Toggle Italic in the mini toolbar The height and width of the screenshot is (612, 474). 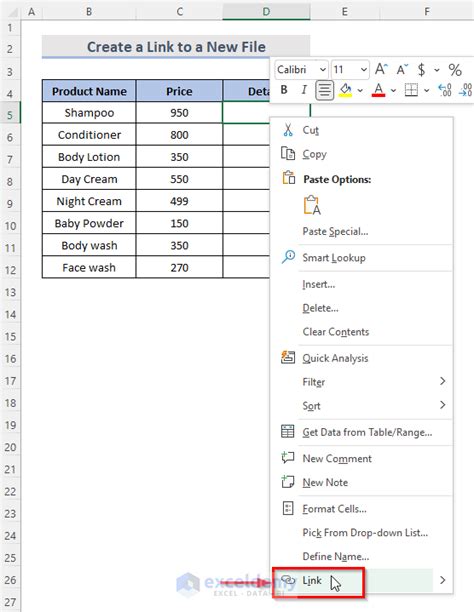304,90
